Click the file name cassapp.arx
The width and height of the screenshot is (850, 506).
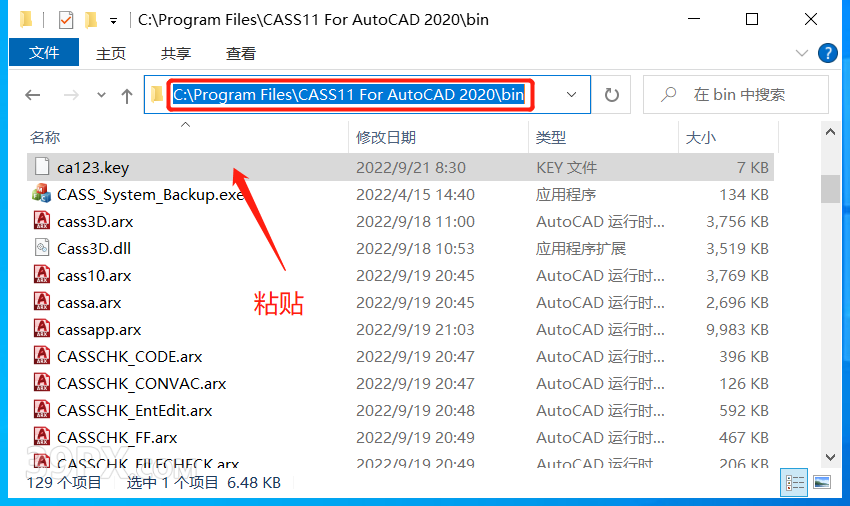point(99,330)
